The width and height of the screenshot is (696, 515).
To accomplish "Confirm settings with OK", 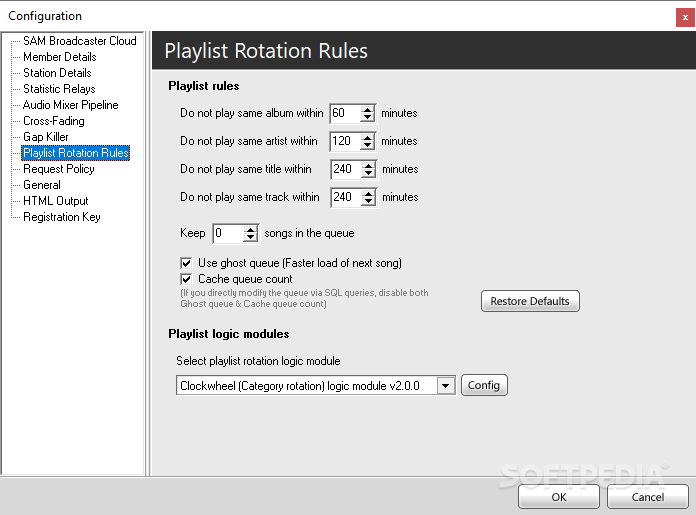I will pos(559,497).
